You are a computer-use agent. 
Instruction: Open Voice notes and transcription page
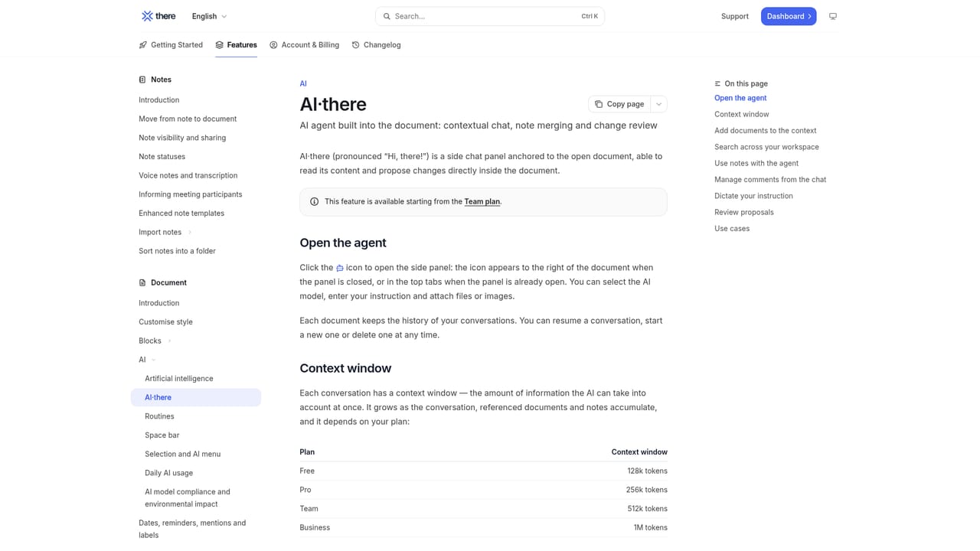coord(188,175)
